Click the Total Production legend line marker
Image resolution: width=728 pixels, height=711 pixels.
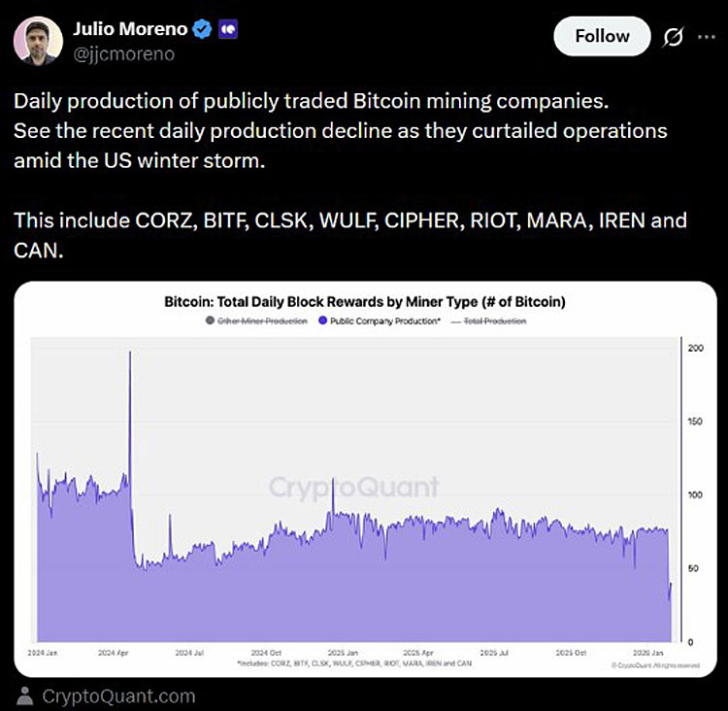455,321
